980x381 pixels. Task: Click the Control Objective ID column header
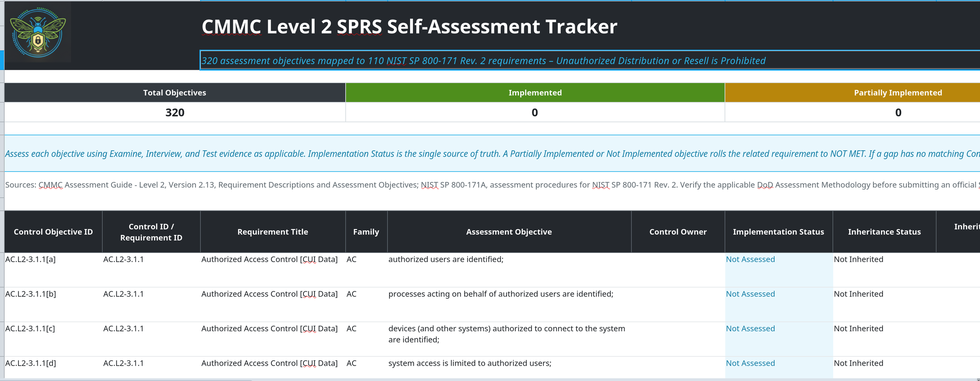tap(53, 232)
